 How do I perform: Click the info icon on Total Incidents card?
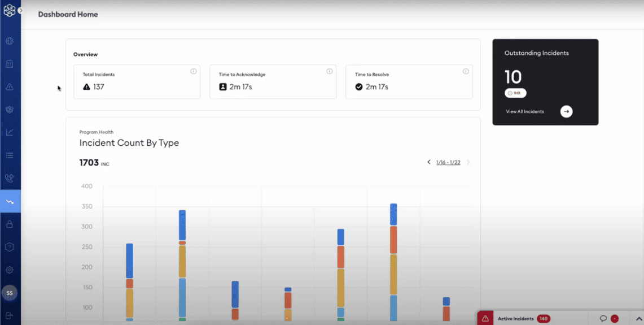(x=194, y=71)
